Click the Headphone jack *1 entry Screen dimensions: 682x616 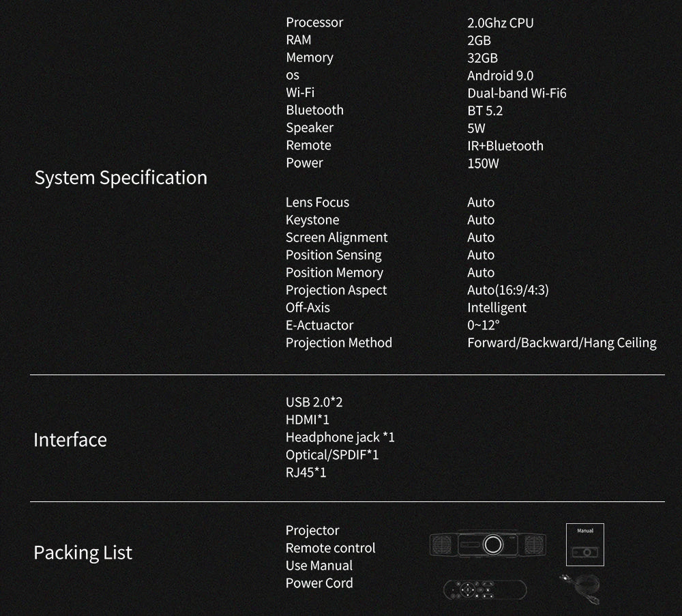point(340,437)
